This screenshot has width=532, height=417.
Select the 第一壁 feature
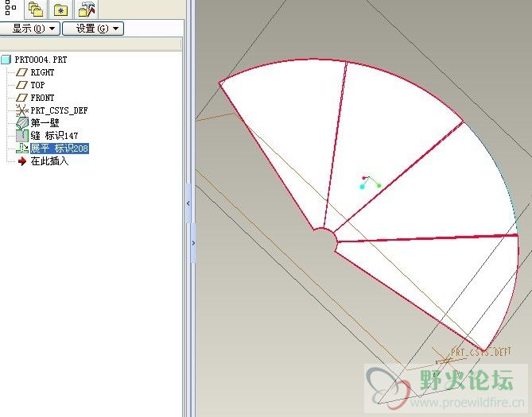pos(45,123)
